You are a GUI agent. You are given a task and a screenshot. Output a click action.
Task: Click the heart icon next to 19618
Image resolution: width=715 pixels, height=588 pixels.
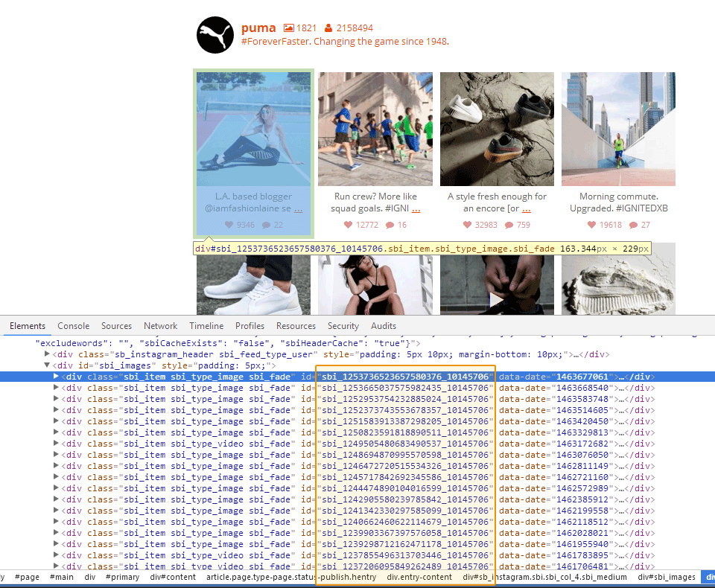tap(591, 225)
